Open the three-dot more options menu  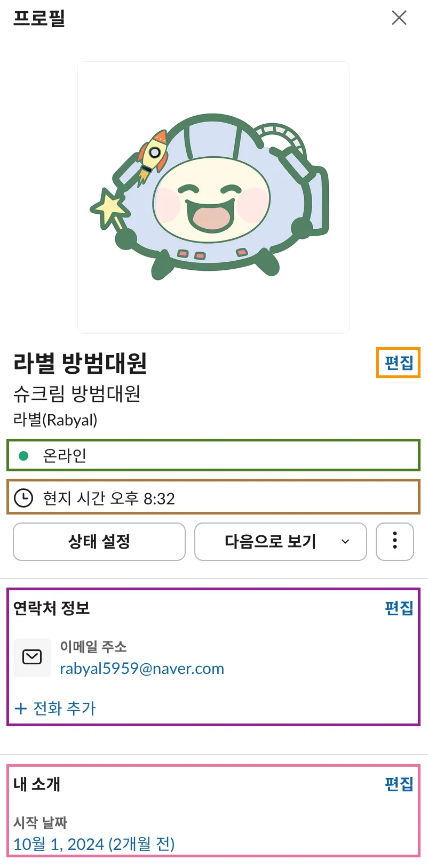pyautogui.click(x=395, y=541)
